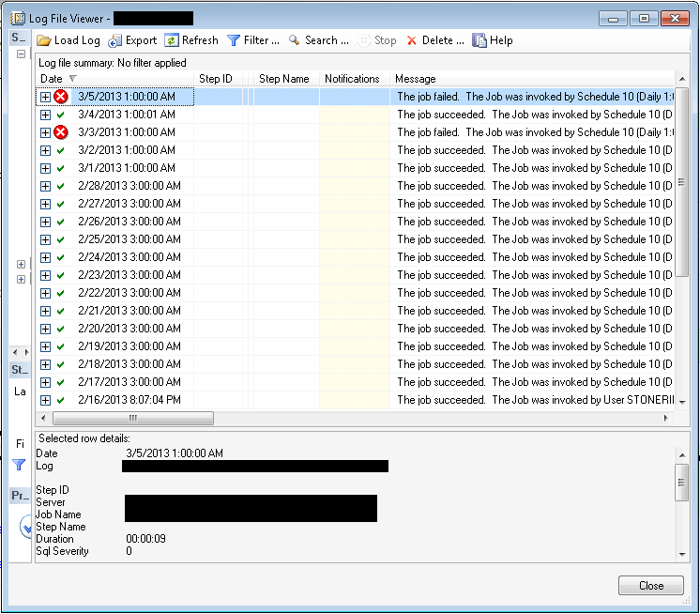700x614 pixels.
Task: Click the Sql Severity label in details
Action: (x=62, y=551)
